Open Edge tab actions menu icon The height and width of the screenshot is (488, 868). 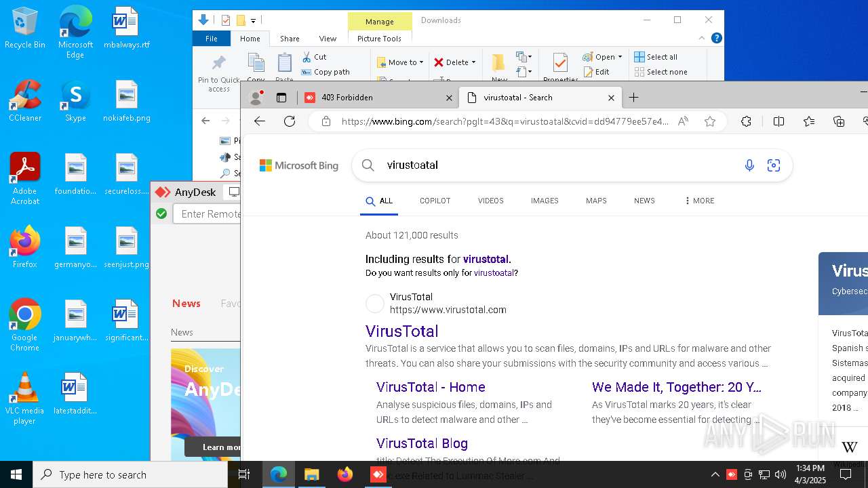pos(281,98)
